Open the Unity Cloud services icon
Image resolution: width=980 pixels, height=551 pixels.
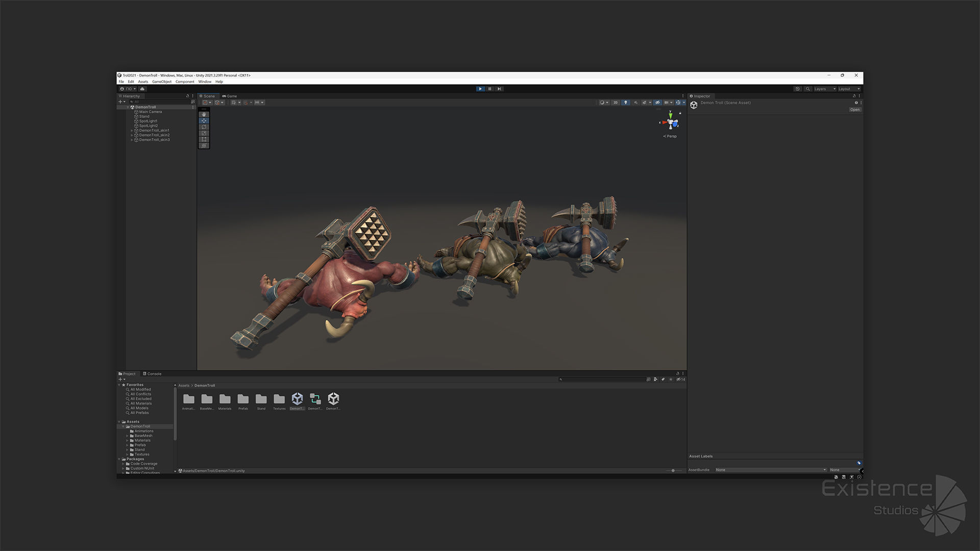[x=142, y=89]
